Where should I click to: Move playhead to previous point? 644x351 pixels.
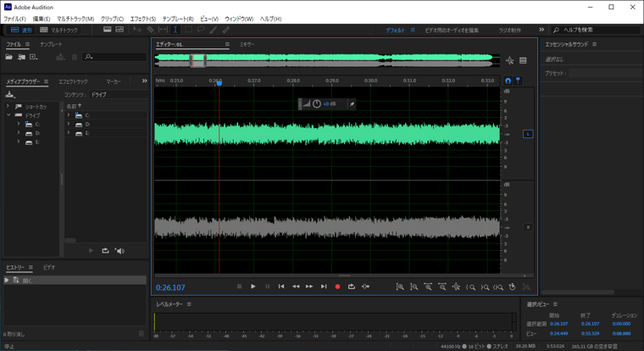pos(281,287)
